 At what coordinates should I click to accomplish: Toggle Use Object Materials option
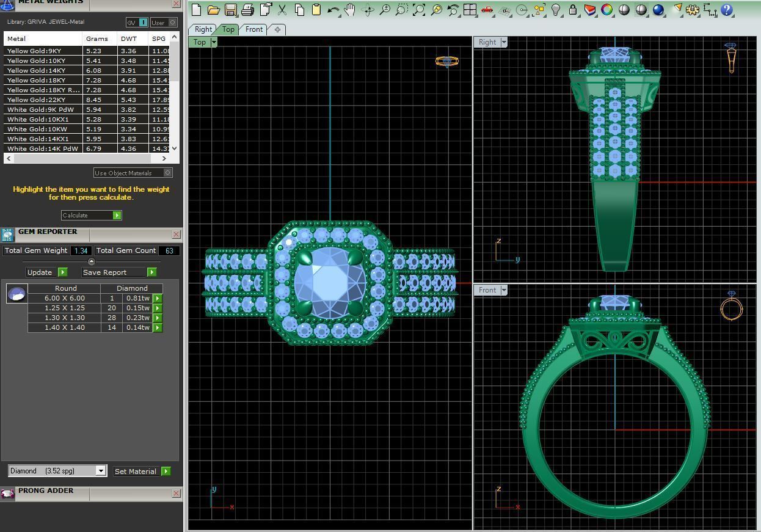click(133, 173)
